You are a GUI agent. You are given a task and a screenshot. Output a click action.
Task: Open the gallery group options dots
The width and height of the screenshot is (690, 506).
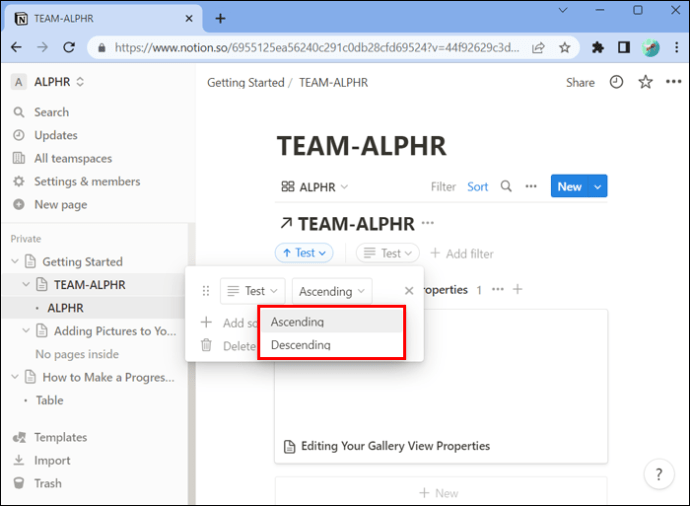(x=498, y=289)
